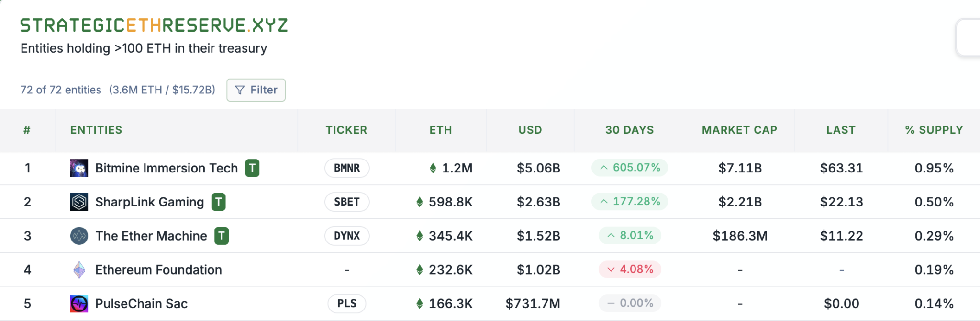The width and height of the screenshot is (980, 321).
Task: Click the filter funnel icon
Action: [x=239, y=90]
